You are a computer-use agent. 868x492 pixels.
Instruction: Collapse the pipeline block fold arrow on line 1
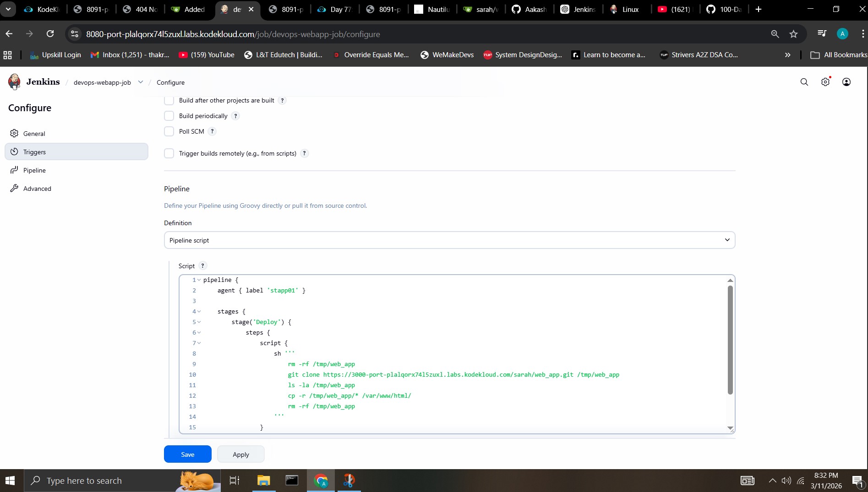(x=199, y=280)
